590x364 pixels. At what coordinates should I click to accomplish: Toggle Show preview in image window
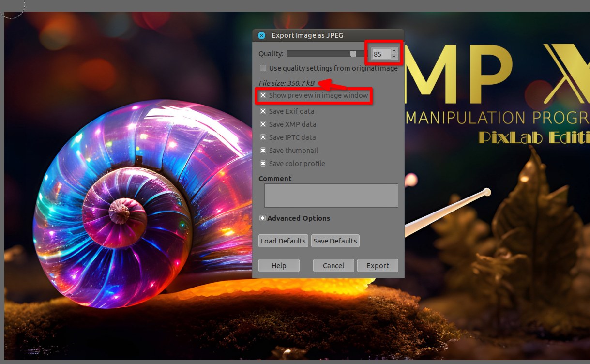263,95
